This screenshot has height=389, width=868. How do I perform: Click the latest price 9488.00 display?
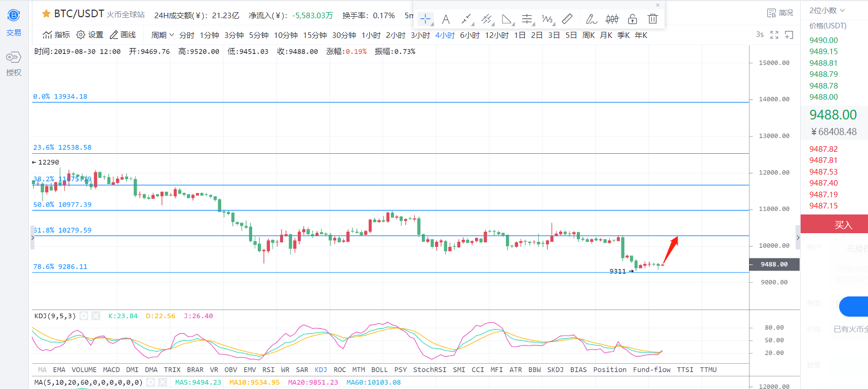point(833,115)
